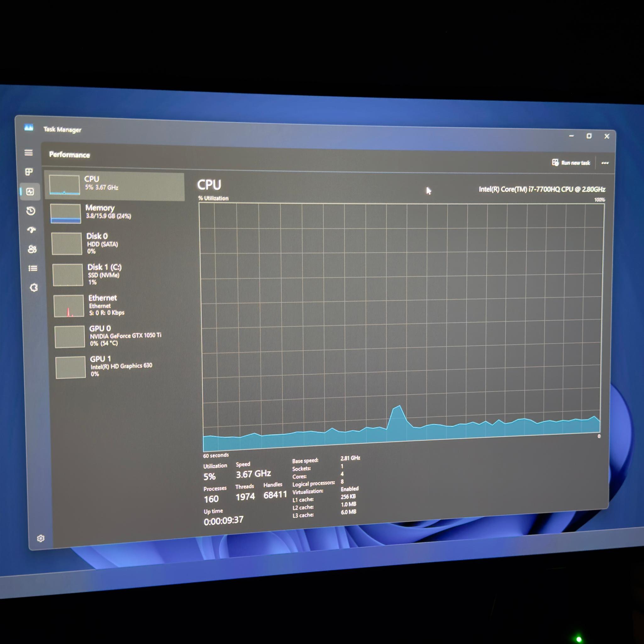Click the '100%' graph scale label

[x=599, y=200]
